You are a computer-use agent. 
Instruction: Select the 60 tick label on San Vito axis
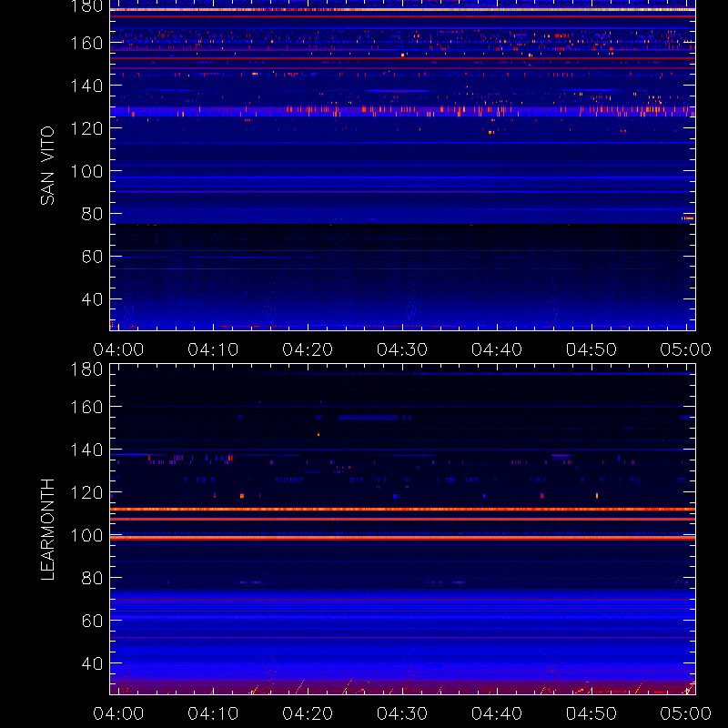click(x=92, y=257)
